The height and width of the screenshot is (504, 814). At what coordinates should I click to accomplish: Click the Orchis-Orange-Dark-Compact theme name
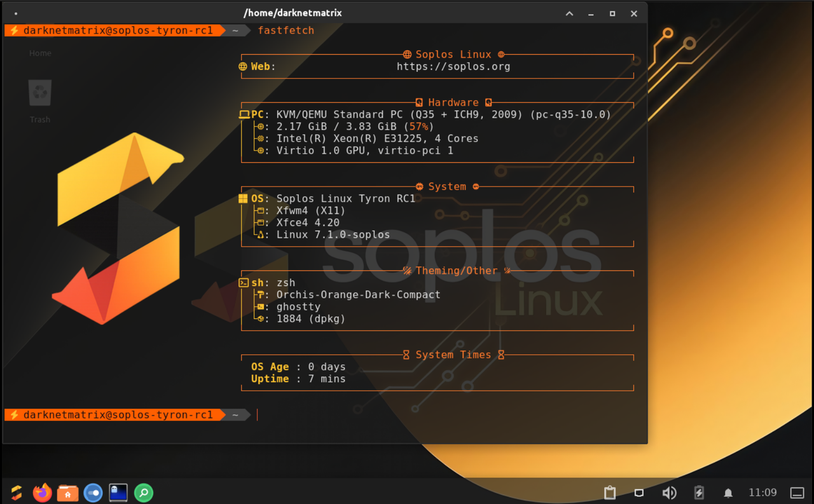pyautogui.click(x=358, y=295)
